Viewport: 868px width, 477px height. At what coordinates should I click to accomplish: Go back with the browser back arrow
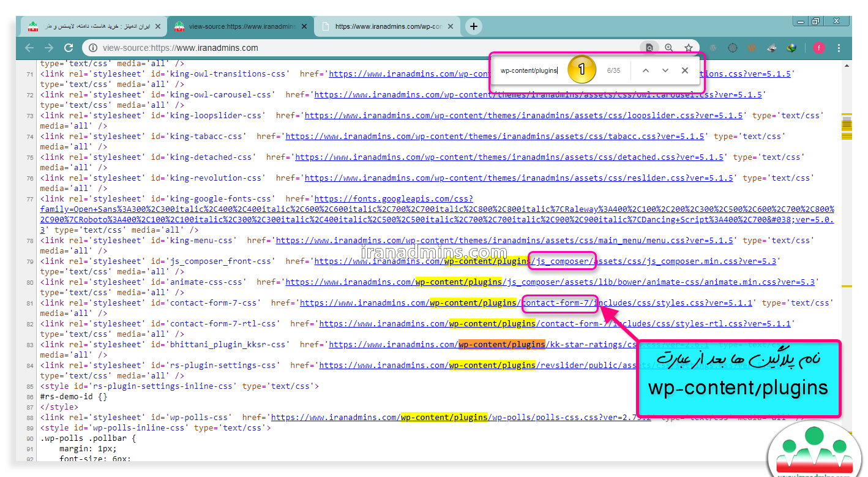[x=29, y=48]
